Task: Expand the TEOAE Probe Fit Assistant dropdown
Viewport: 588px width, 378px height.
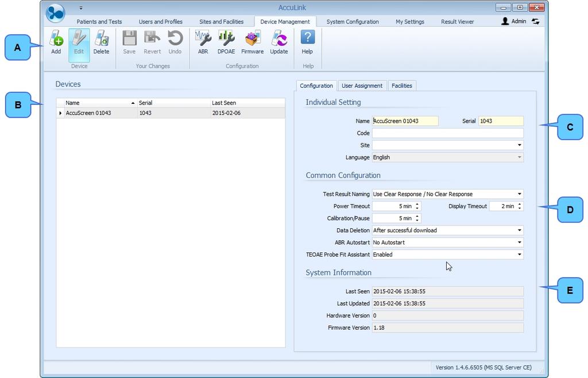Action: pyautogui.click(x=519, y=254)
